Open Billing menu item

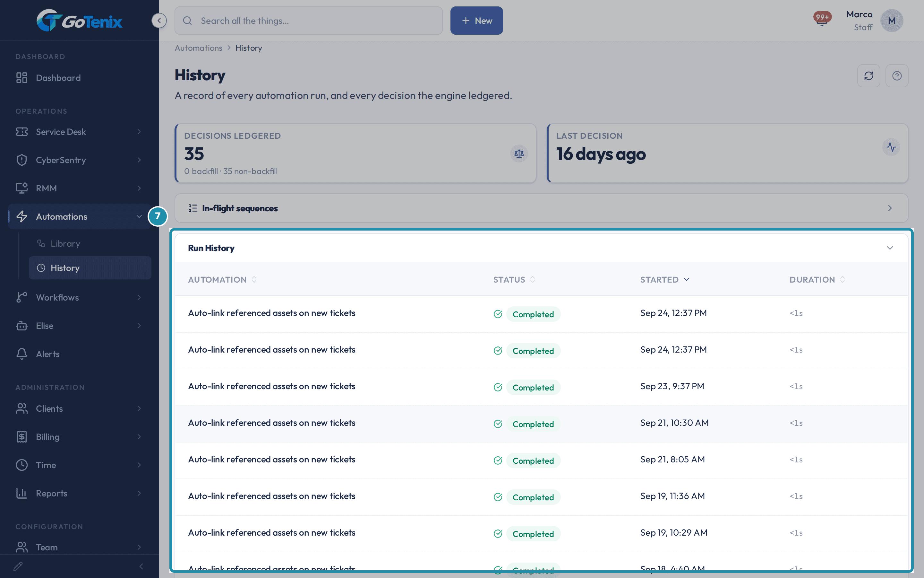pos(80,437)
